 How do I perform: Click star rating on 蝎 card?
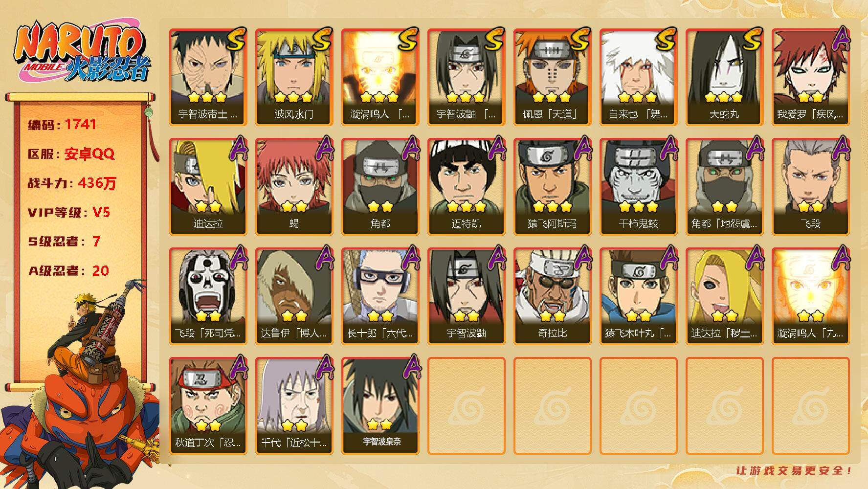(x=294, y=206)
